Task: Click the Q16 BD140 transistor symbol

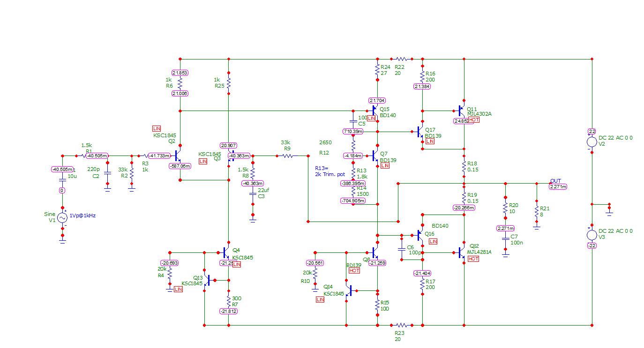Action: pyautogui.click(x=420, y=236)
